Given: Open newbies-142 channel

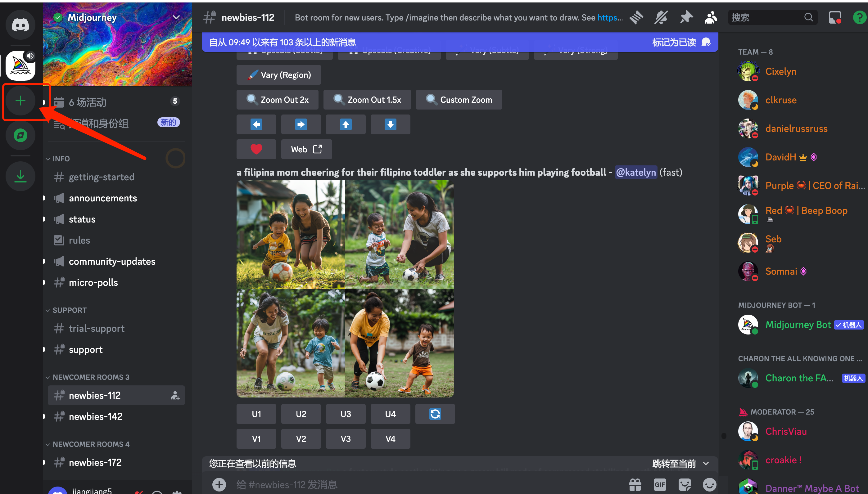Looking at the screenshot, I should 116,416.
